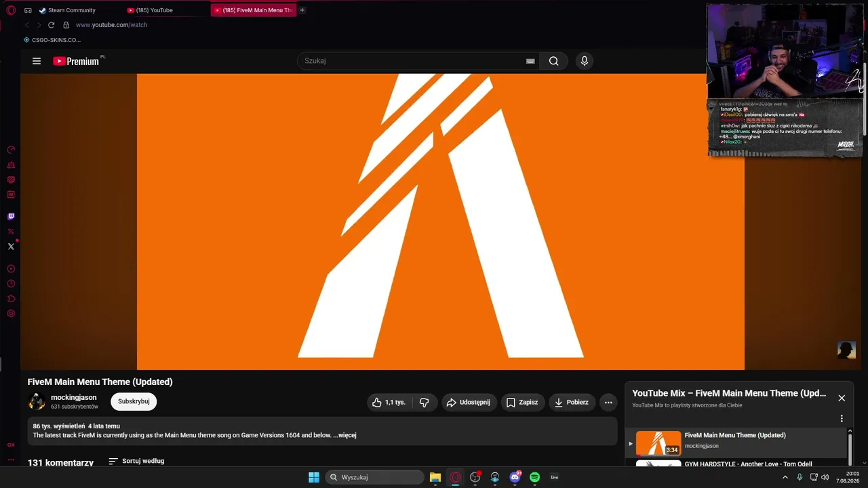Image resolution: width=868 pixels, height=488 pixels.
Task: Focus the address bar showing youtube.com/watch
Action: pyautogui.click(x=111, y=25)
